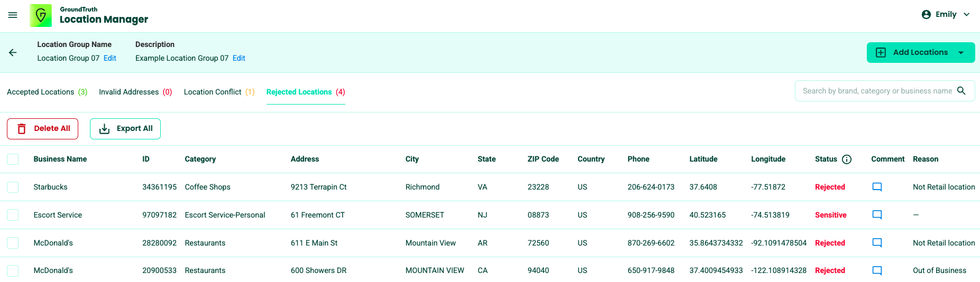Edit the Location Group Name
The image size is (980, 282).
(x=110, y=58)
